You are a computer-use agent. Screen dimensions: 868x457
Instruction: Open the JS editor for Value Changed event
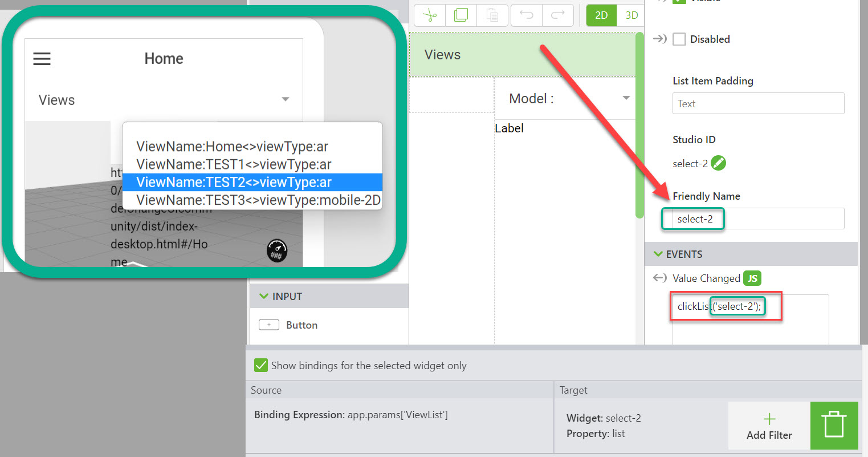(752, 278)
